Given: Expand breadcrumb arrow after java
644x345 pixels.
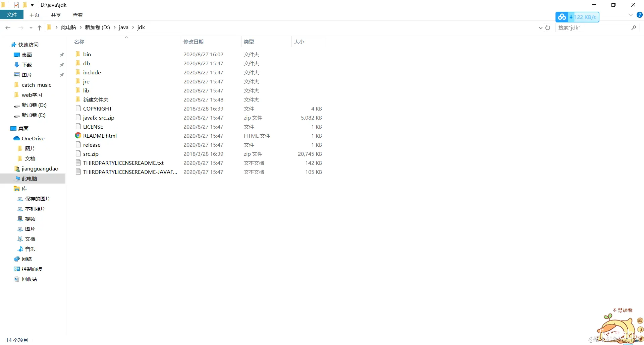Looking at the screenshot, I should click(133, 27).
